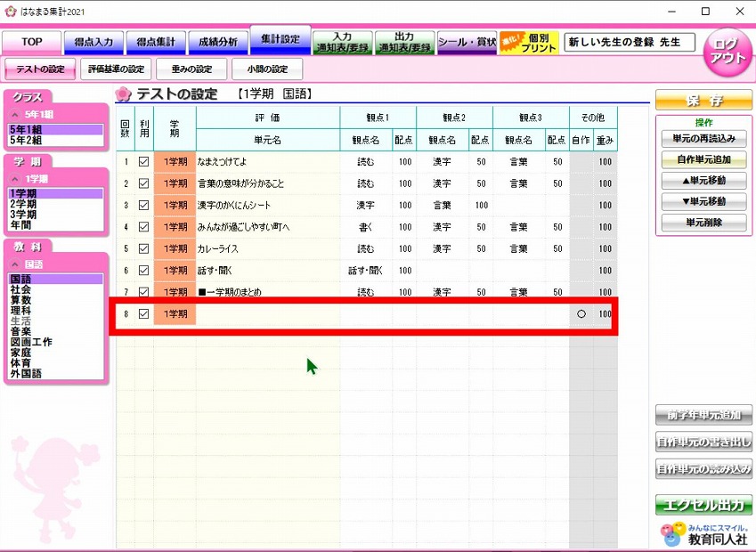This screenshot has height=552, width=756.
Task: Select 2学期 in the term list
Action: coord(56,205)
